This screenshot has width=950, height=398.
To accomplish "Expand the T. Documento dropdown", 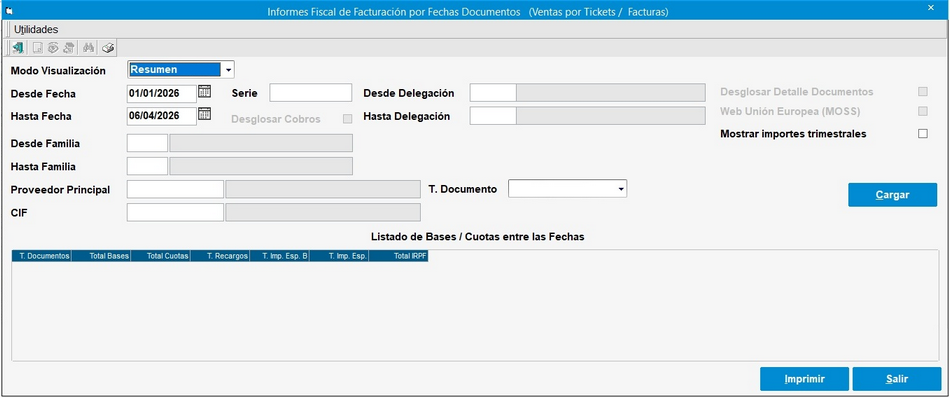I will pos(621,189).
